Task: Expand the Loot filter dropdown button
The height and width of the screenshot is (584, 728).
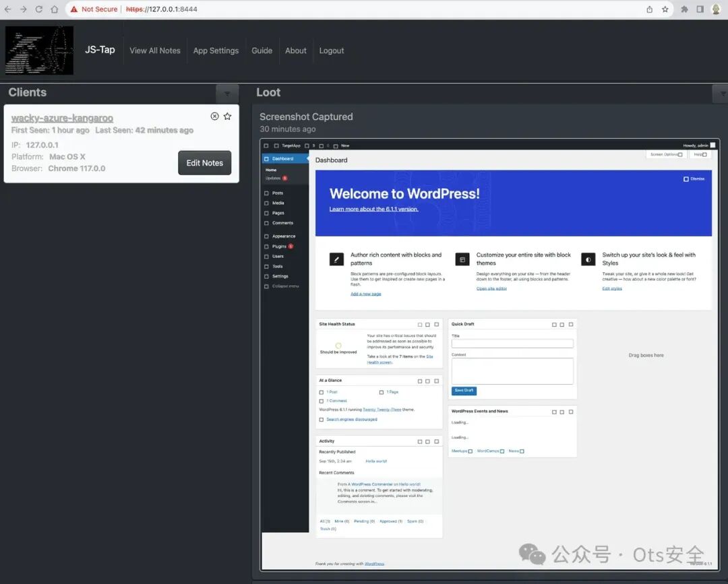Action: (721, 94)
